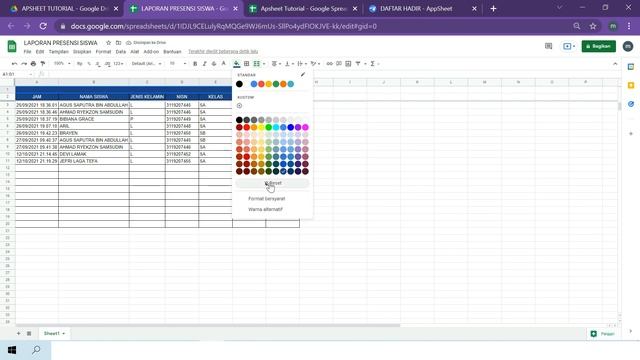Pick black standard color swatch

point(240,84)
